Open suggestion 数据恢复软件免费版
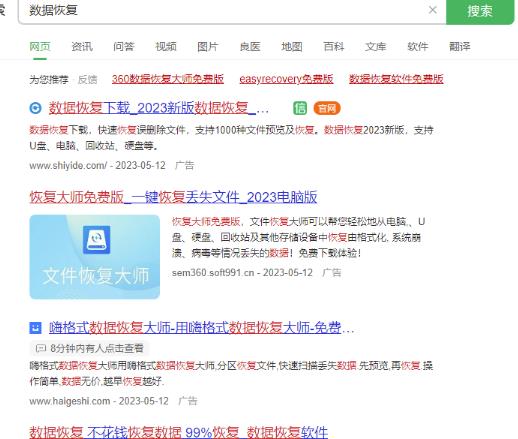 point(396,79)
